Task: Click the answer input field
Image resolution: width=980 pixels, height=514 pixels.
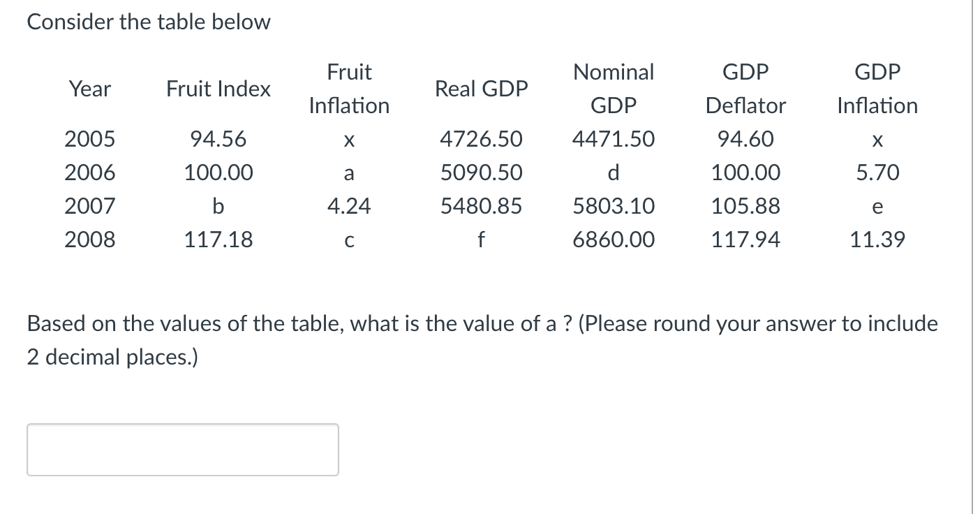Action: [181, 449]
